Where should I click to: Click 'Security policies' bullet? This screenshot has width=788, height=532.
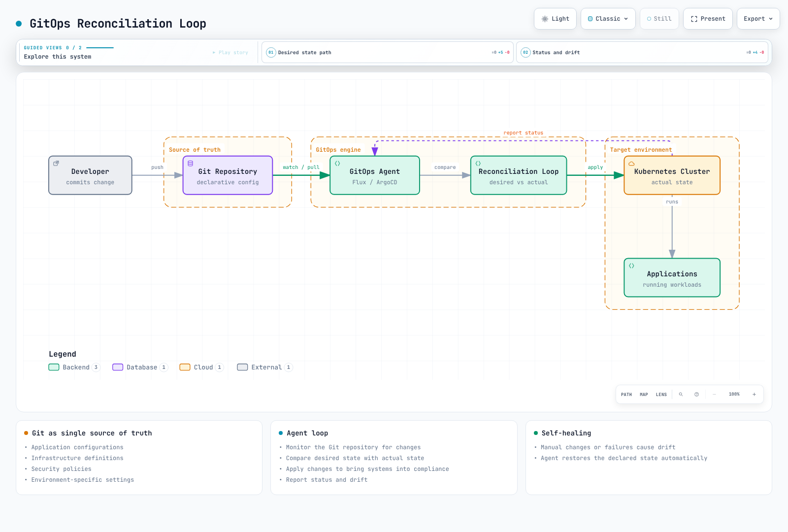(62, 469)
